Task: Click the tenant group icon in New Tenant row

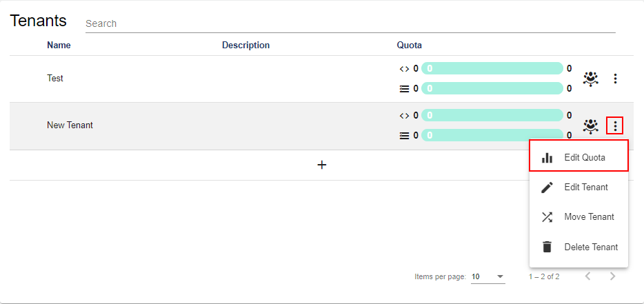Action: click(590, 126)
